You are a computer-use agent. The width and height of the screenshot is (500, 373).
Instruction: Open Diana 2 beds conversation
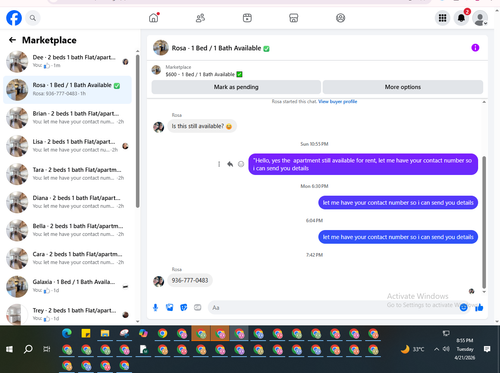[x=67, y=202]
